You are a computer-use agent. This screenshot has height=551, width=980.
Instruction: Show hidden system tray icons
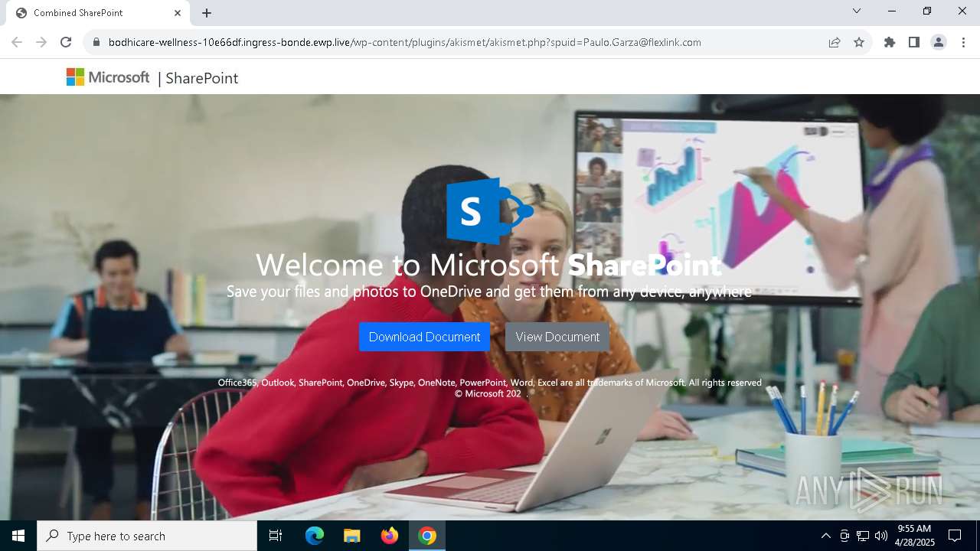[x=825, y=536]
